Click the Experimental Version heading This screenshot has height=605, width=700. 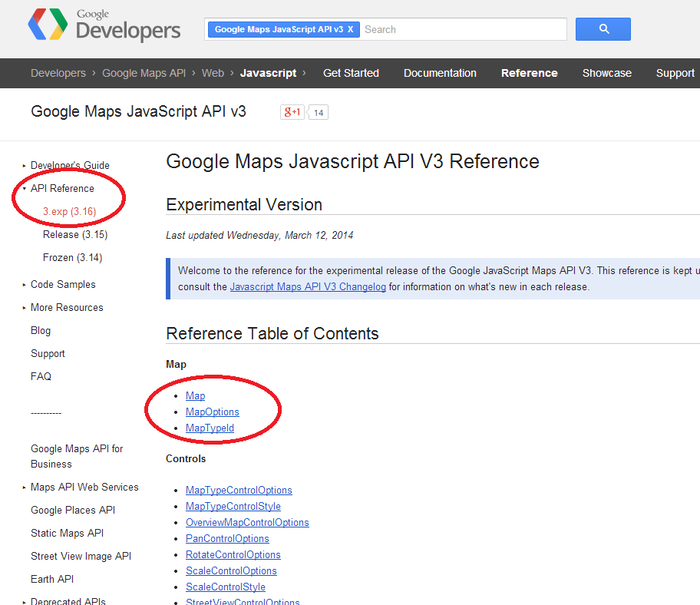(244, 204)
